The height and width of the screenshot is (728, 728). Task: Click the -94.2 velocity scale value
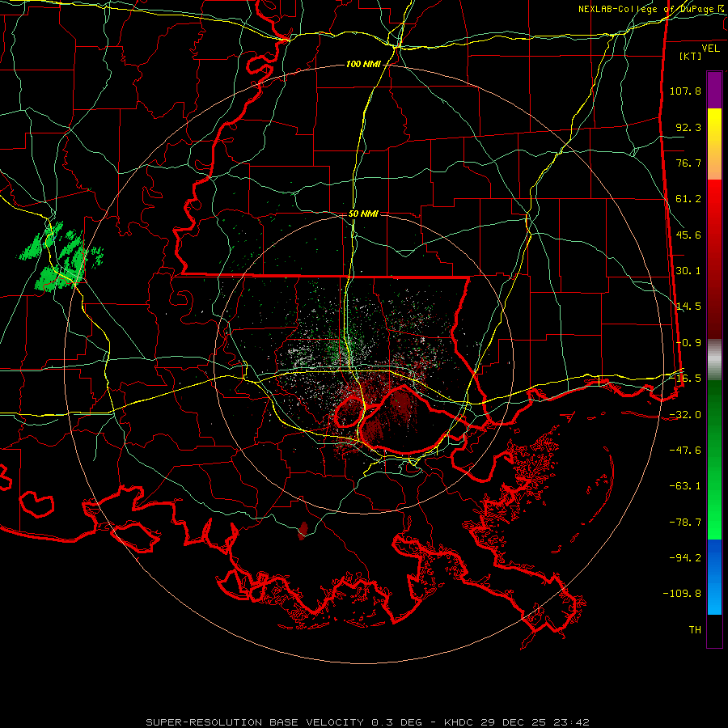(x=685, y=558)
